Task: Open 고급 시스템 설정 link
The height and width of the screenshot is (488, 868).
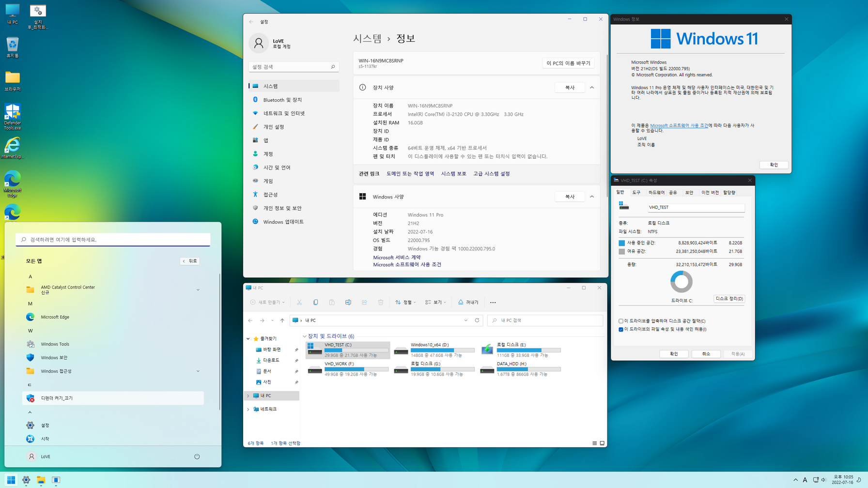Action: 491,174
